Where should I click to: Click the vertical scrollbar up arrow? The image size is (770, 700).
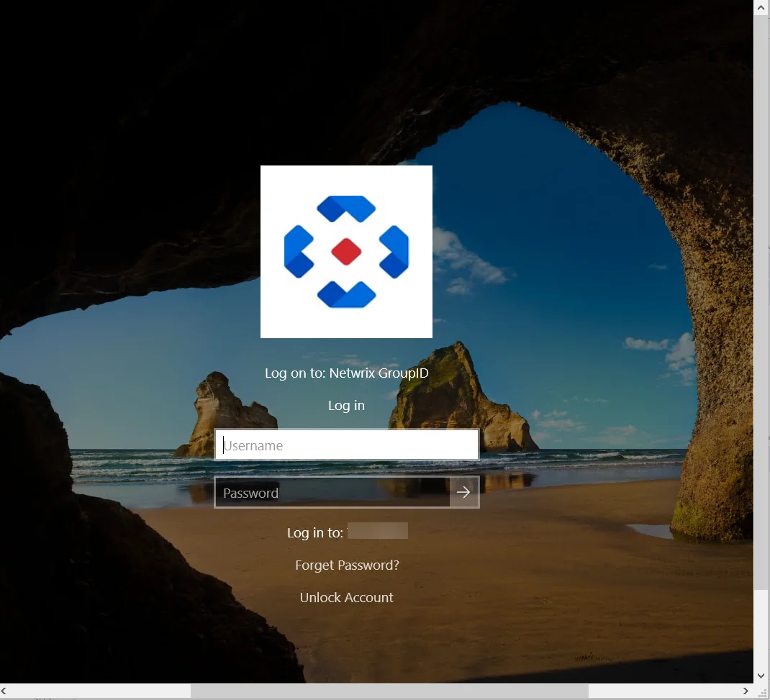click(x=761, y=8)
